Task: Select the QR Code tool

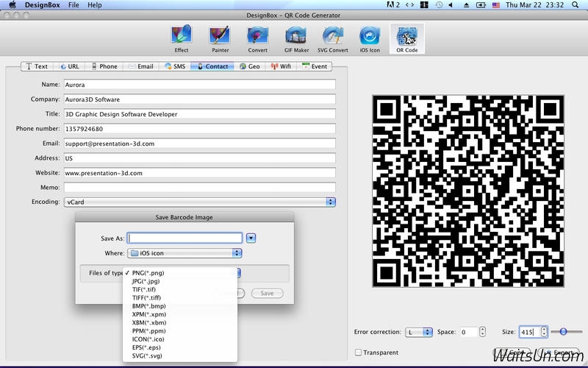Action: (x=407, y=39)
